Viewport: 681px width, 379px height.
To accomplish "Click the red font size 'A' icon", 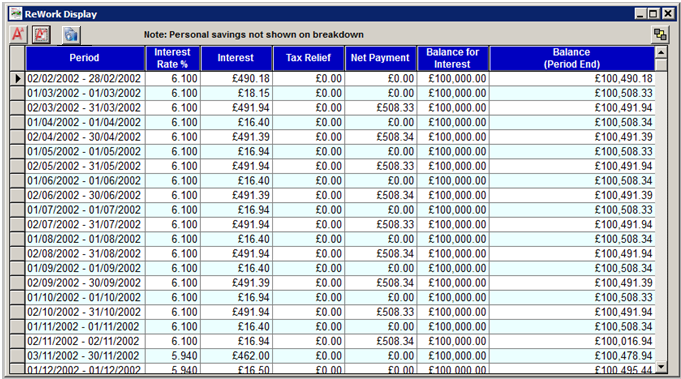I will point(18,34).
